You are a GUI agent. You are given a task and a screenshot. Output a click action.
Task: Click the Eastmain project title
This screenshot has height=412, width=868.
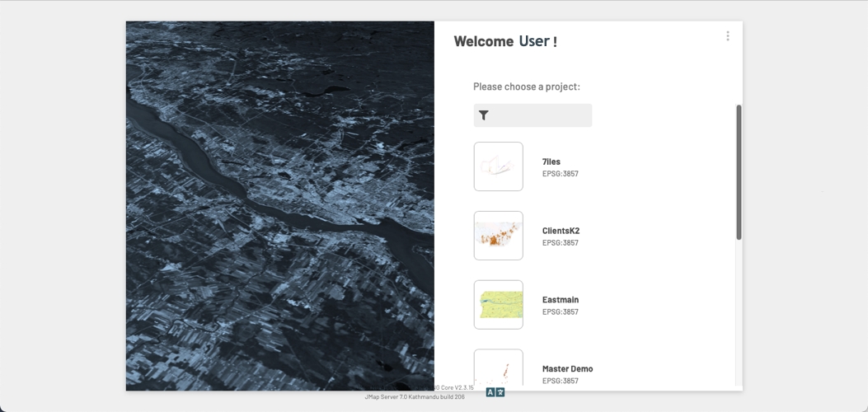[x=561, y=301]
